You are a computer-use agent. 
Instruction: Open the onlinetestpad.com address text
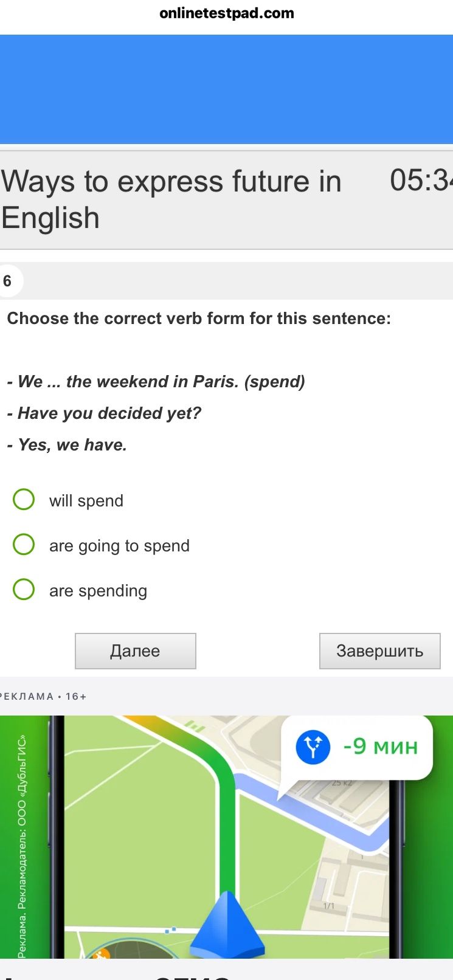click(227, 13)
